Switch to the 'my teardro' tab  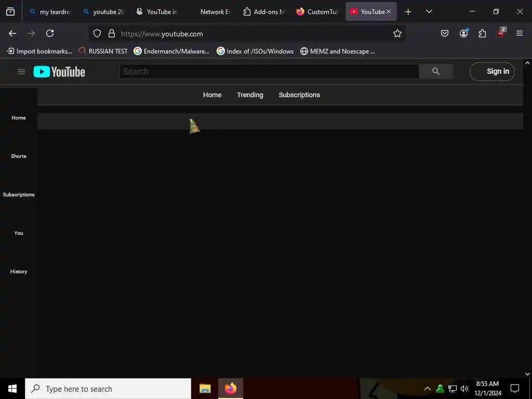[x=50, y=11]
